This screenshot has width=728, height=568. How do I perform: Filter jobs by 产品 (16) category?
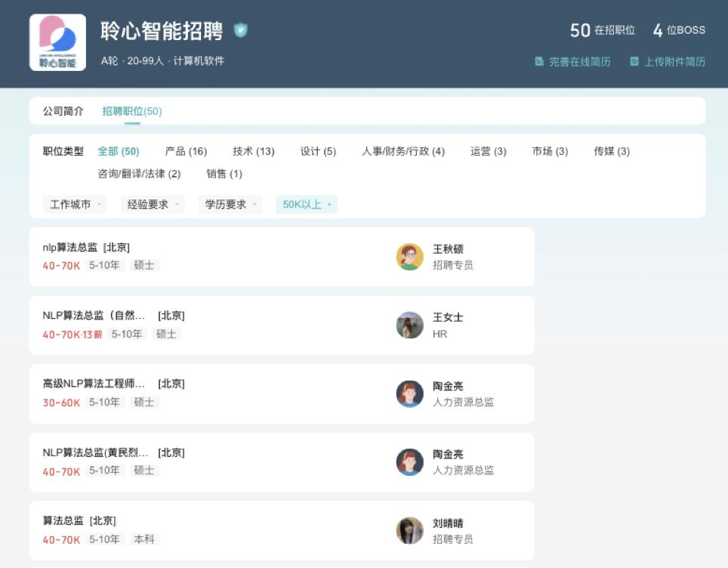click(x=186, y=151)
